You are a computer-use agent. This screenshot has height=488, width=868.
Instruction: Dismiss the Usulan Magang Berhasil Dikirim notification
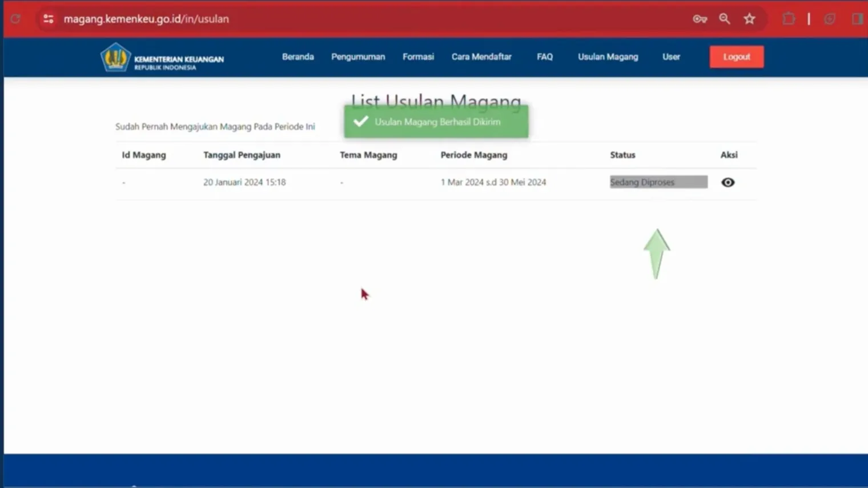[436, 122]
